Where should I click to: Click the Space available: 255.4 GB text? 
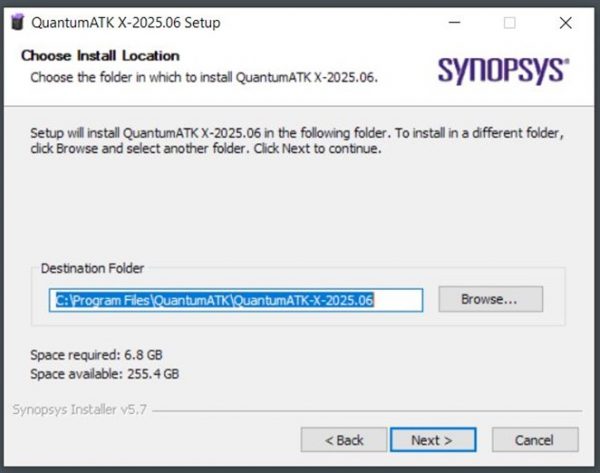105,374
